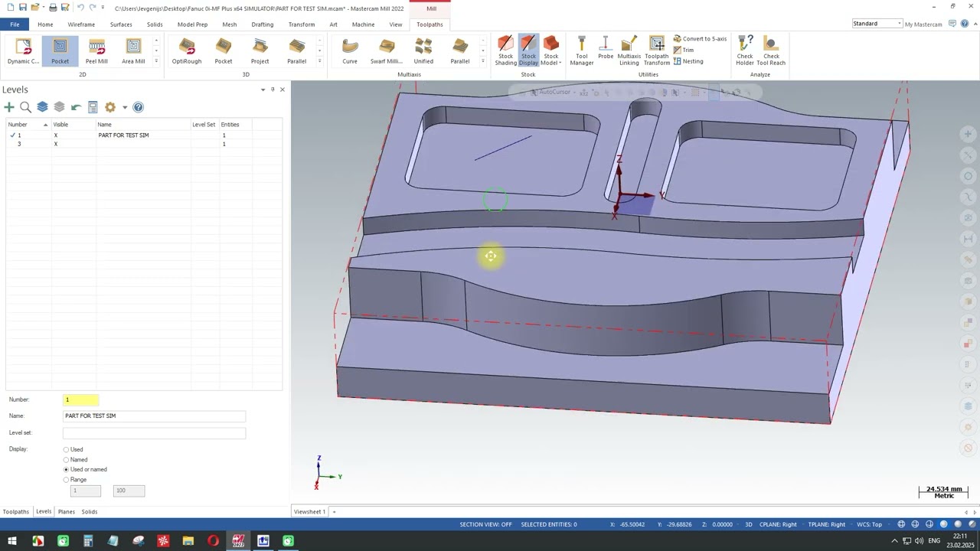
Task: Open the Solids manager tab
Action: point(90,511)
